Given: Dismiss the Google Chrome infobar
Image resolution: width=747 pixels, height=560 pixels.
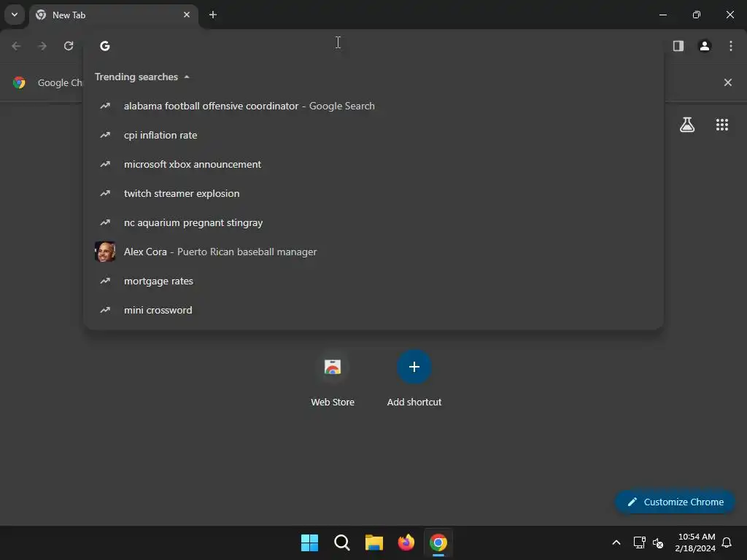Looking at the screenshot, I should (x=727, y=82).
